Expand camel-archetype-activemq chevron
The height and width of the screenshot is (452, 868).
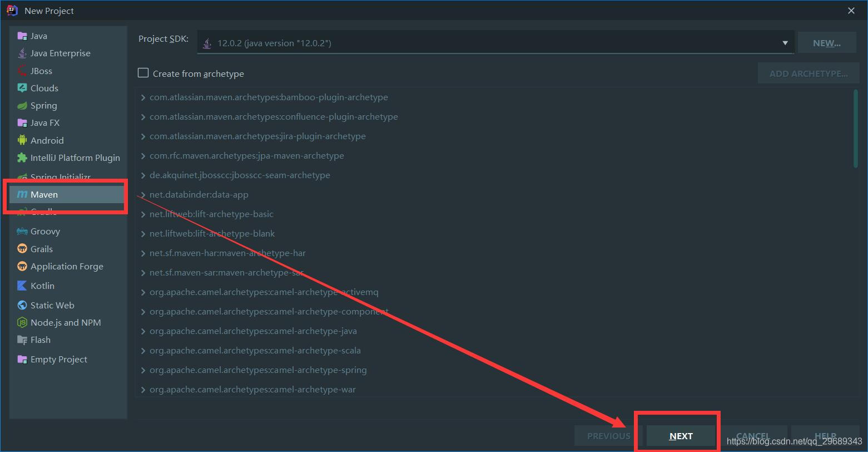[143, 292]
